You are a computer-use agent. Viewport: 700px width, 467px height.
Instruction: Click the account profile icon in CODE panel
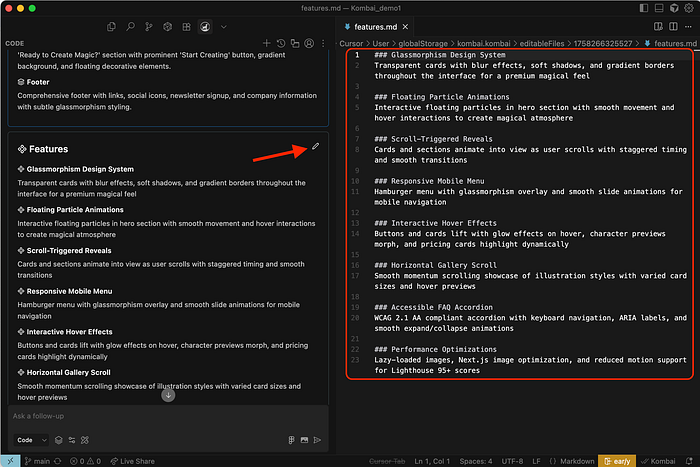(x=309, y=44)
